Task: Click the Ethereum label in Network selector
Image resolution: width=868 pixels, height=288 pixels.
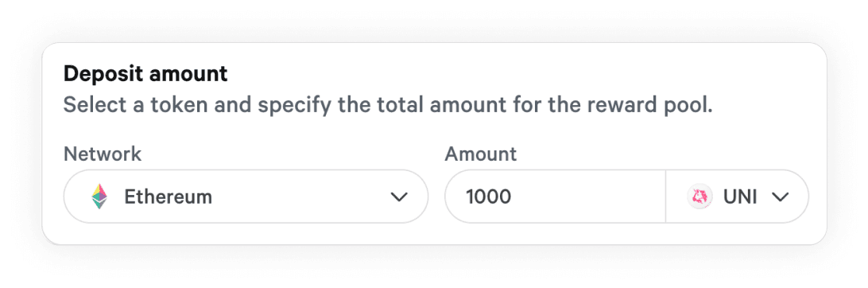Action: 168,197
